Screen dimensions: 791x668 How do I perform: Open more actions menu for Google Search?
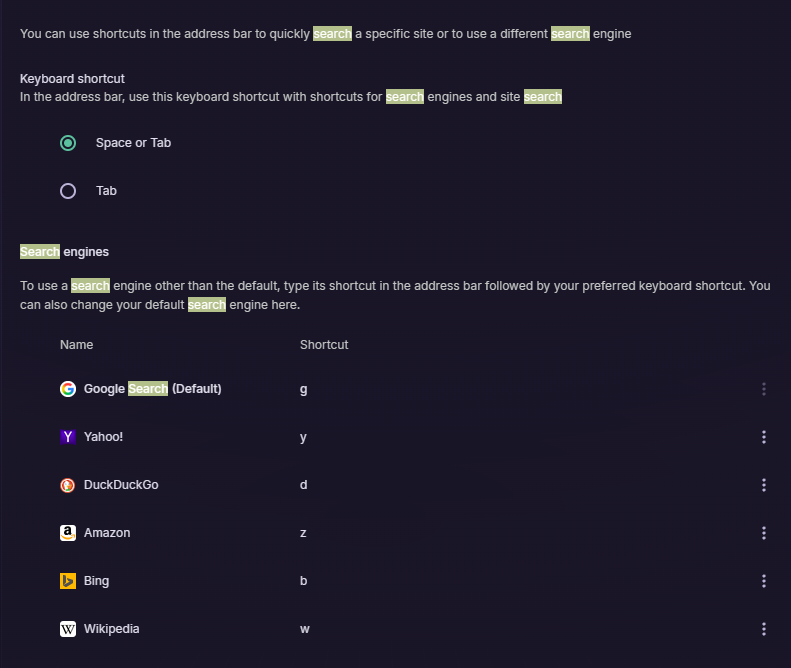[764, 389]
